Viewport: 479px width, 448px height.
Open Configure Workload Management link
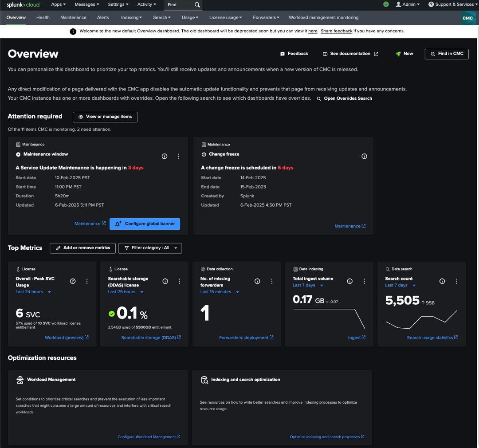pyautogui.click(x=149, y=437)
